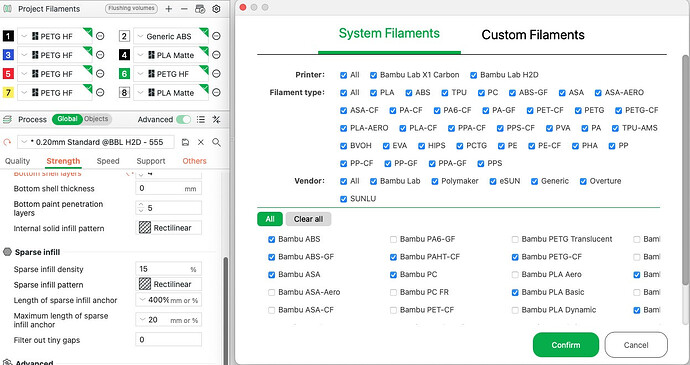Uncheck the Bambu Lab H2D printer checkbox

pos(473,75)
